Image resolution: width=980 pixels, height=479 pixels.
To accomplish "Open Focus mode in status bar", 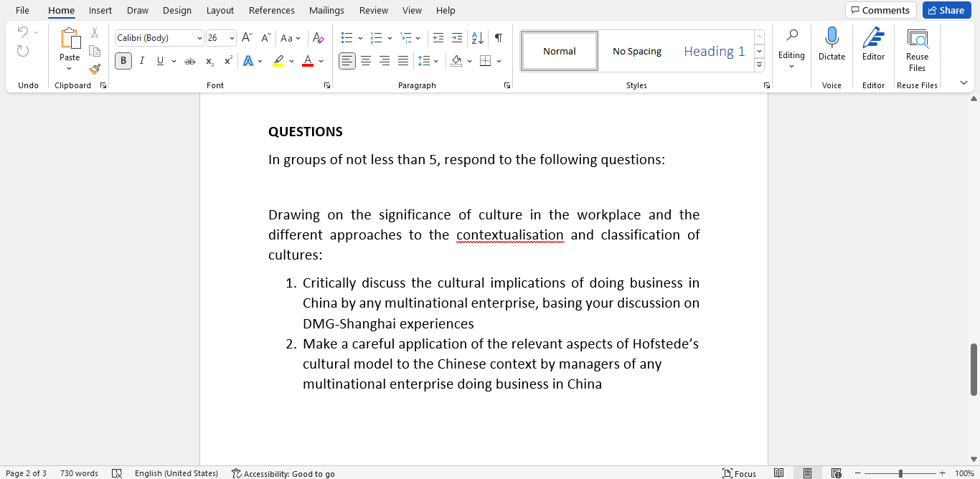I will 740,473.
